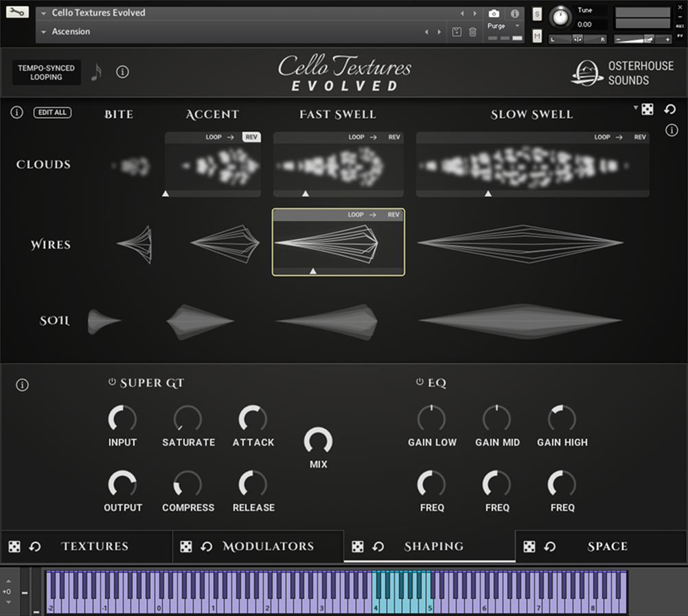Toggle the Super GT power button

[x=112, y=383]
